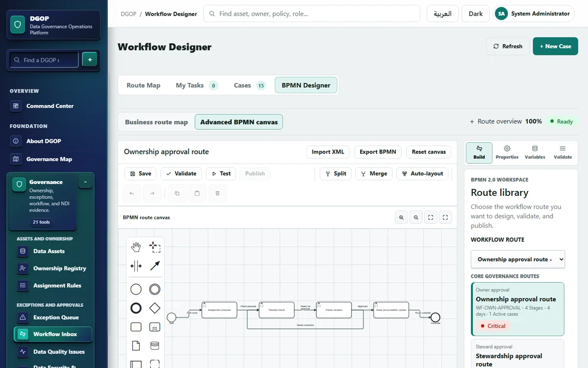Click the Split button
This screenshot has height=368, width=588.
pos(336,174)
